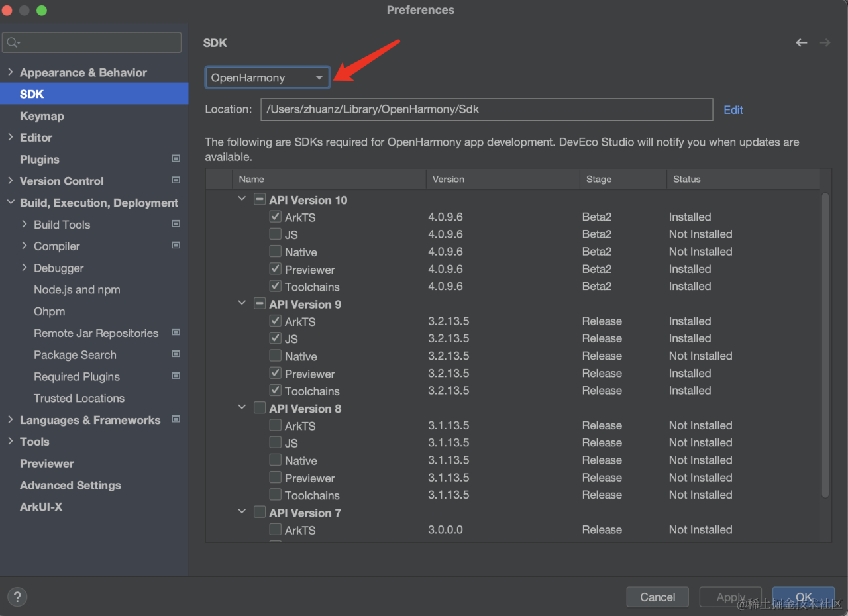
Task: Uncheck ArkTS under API Version 10
Action: tap(276, 217)
